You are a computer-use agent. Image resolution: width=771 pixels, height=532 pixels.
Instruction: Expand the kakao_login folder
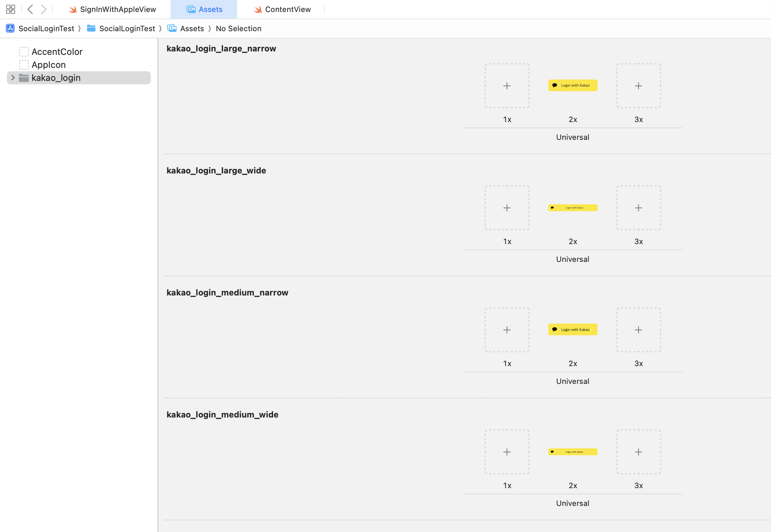(13, 78)
